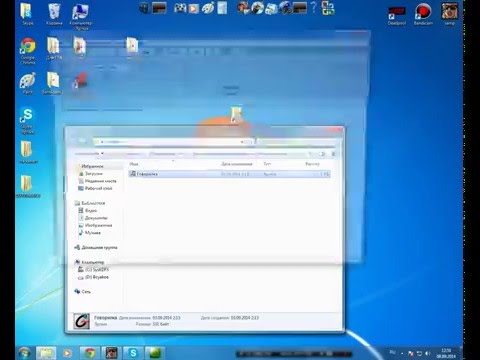This screenshot has height=360, width=480.
Task: Open the blue Skype S desktop shortcut
Action: [27, 120]
